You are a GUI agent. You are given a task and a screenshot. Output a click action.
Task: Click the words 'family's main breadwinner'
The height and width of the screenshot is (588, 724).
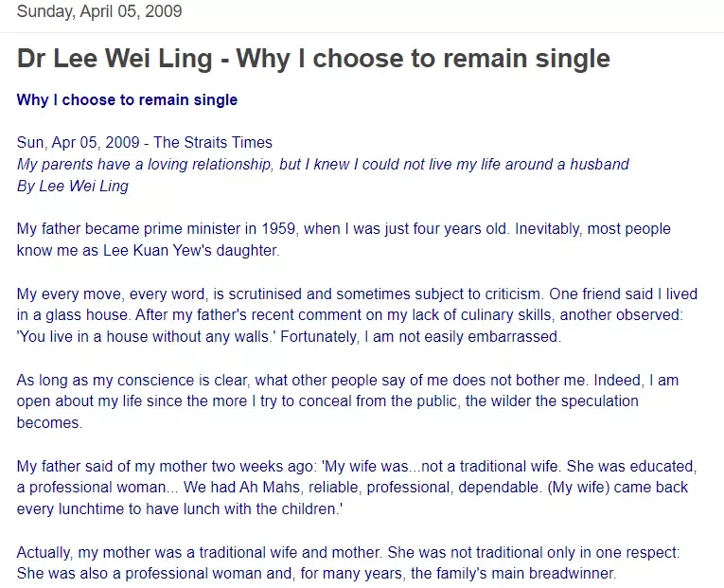(x=514, y=573)
